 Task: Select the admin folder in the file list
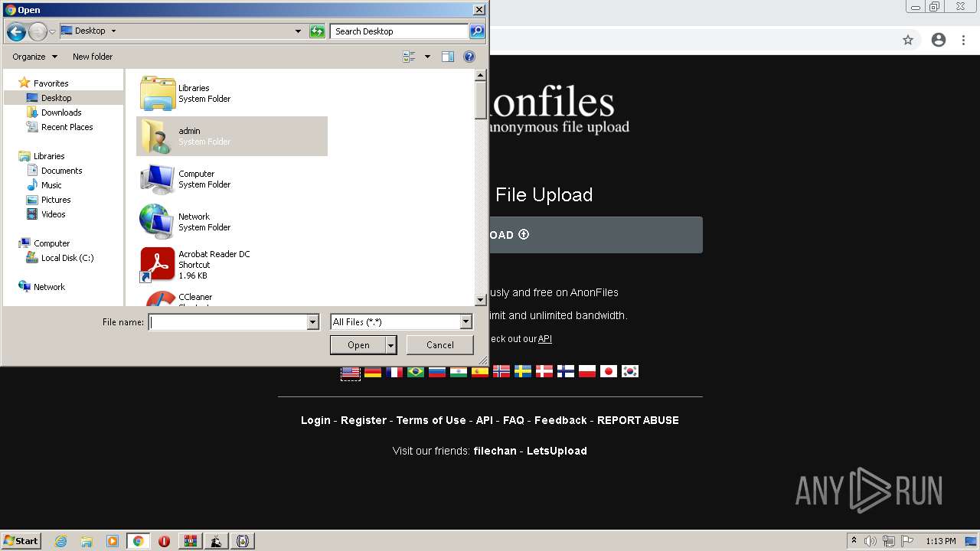click(x=232, y=136)
